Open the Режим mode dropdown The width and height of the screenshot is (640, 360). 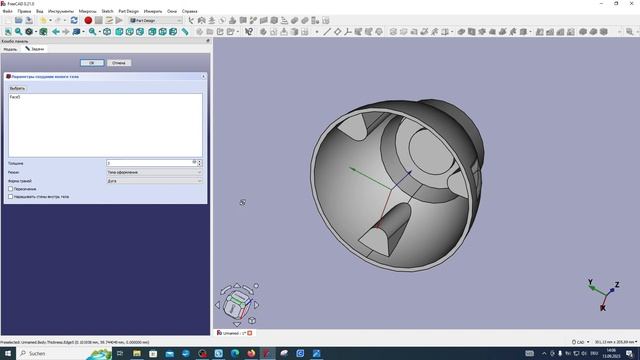tap(154, 172)
